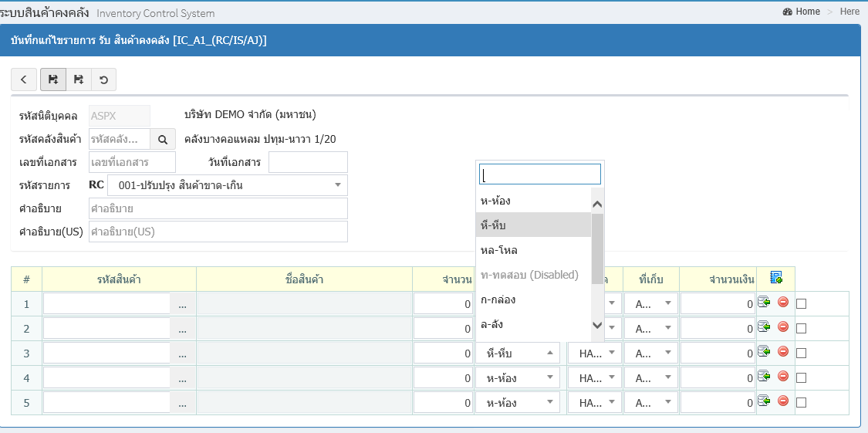Click the back arrow toolbar button
Viewport: 868px width, 433px height.
[x=24, y=79]
